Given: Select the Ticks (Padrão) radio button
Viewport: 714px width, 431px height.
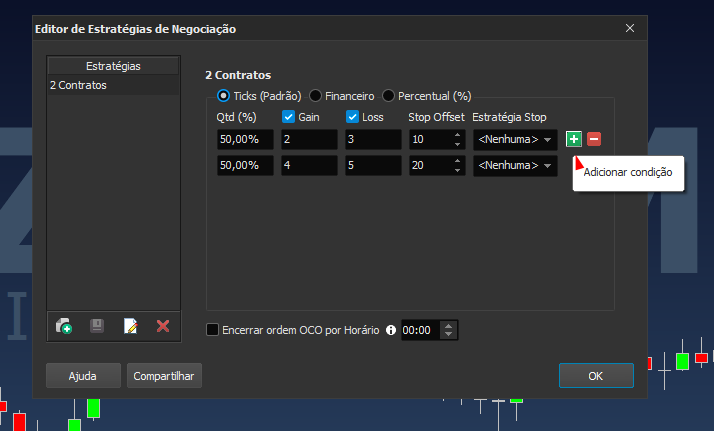Looking at the screenshot, I should point(223,96).
